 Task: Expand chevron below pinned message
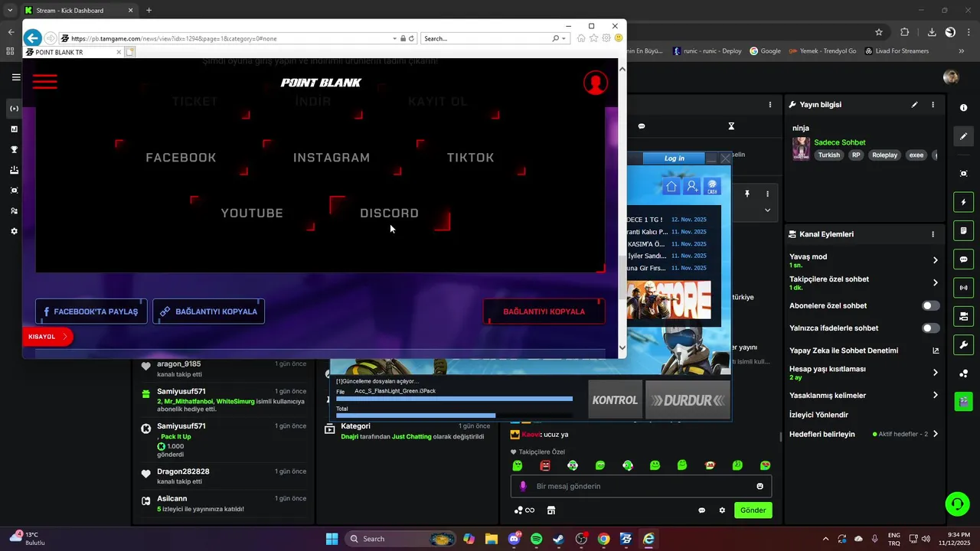pyautogui.click(x=767, y=210)
